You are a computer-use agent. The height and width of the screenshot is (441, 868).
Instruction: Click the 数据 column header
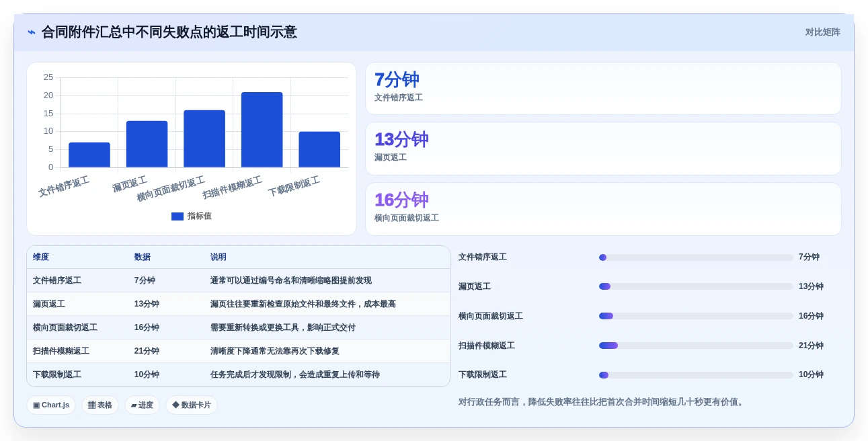point(143,257)
